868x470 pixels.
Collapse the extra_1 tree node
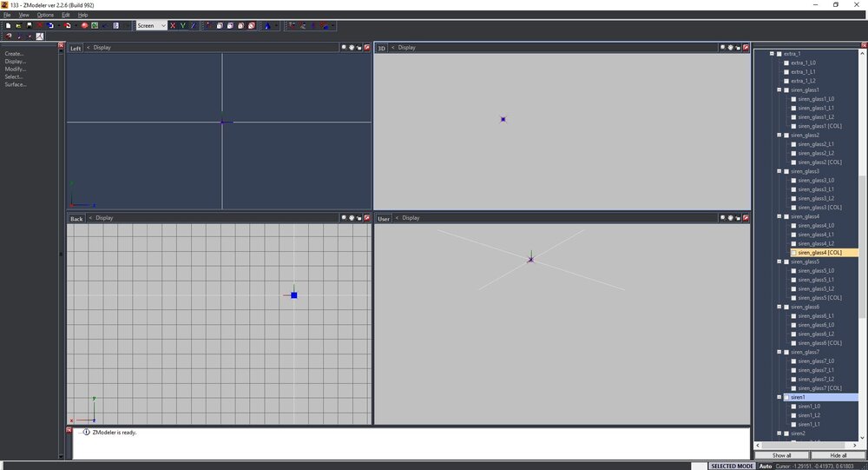pyautogui.click(x=772, y=54)
